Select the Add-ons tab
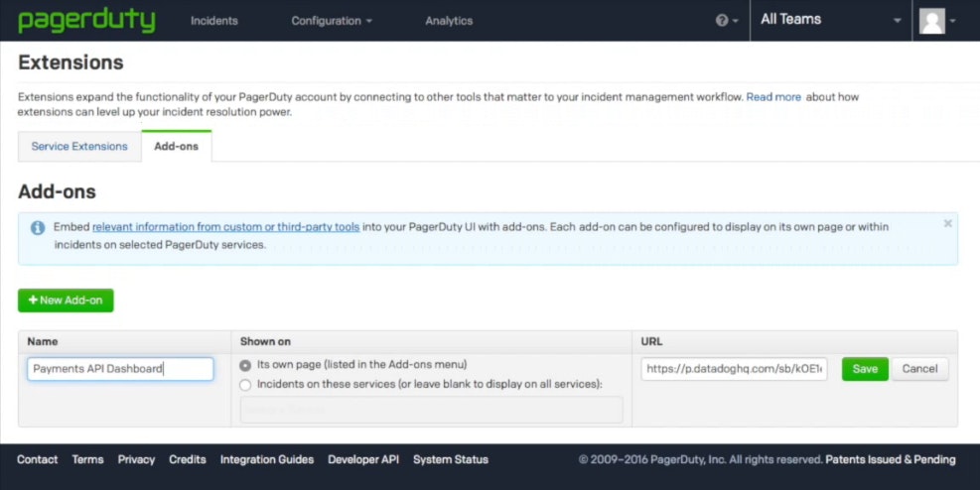Viewport: 980px width, 490px height. (176, 147)
